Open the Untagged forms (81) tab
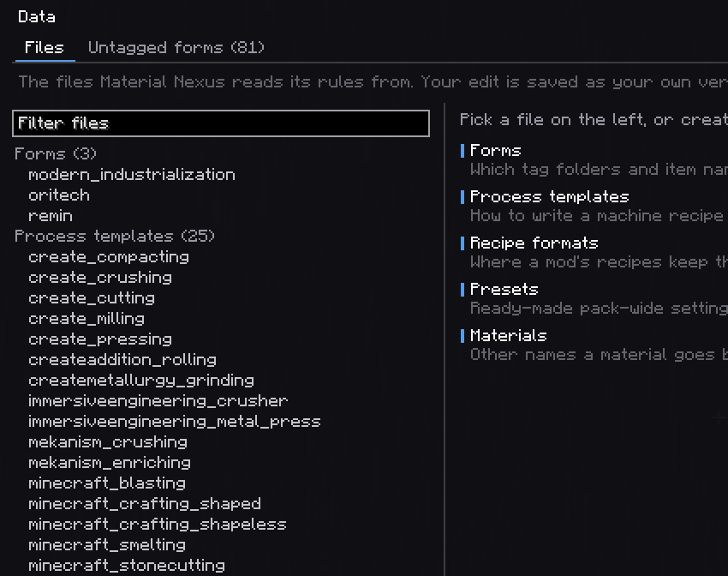Image resolution: width=728 pixels, height=576 pixels. [x=176, y=48]
